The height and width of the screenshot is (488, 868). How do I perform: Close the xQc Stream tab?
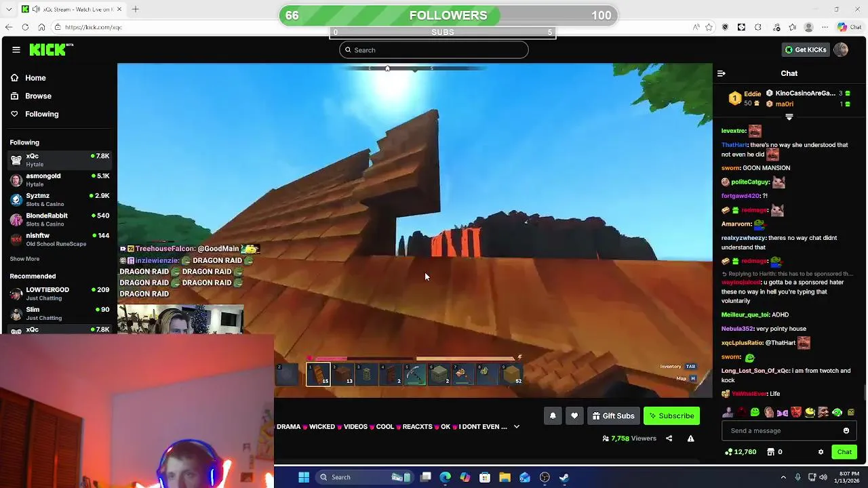[120, 9]
